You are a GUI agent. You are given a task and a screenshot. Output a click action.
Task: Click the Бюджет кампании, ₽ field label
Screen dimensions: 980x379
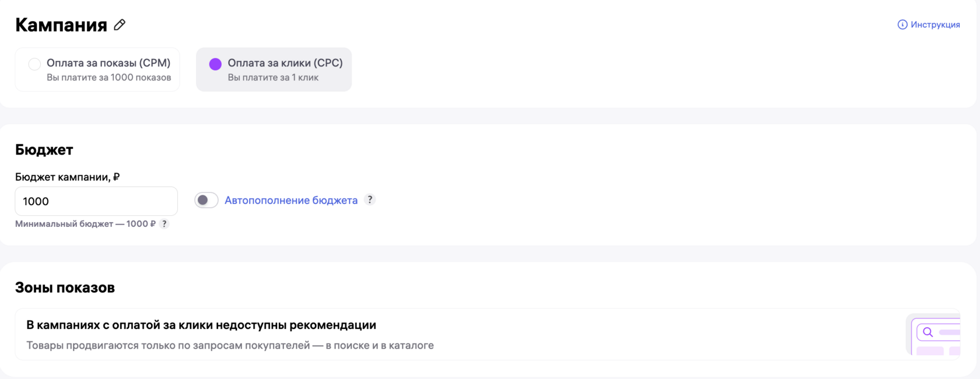[68, 177]
